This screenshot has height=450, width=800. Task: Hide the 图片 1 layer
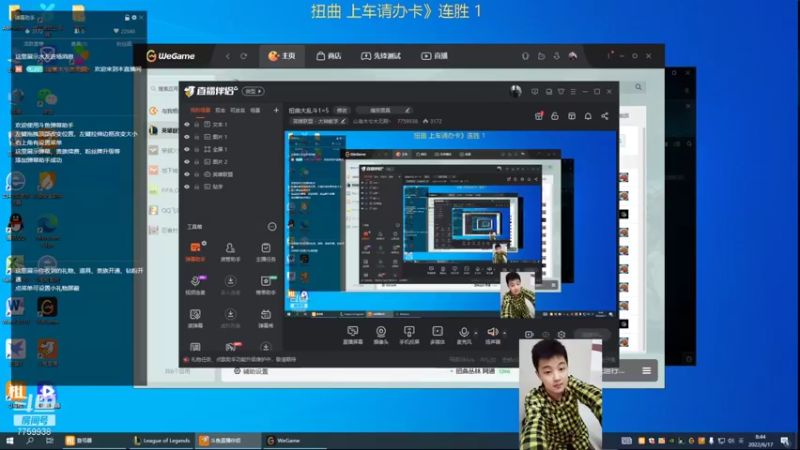point(187,137)
